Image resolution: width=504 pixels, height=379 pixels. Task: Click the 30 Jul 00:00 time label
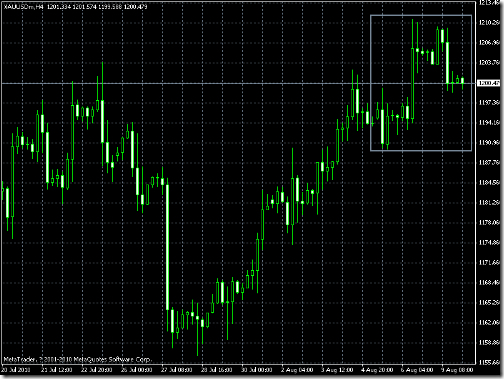tap(257, 370)
